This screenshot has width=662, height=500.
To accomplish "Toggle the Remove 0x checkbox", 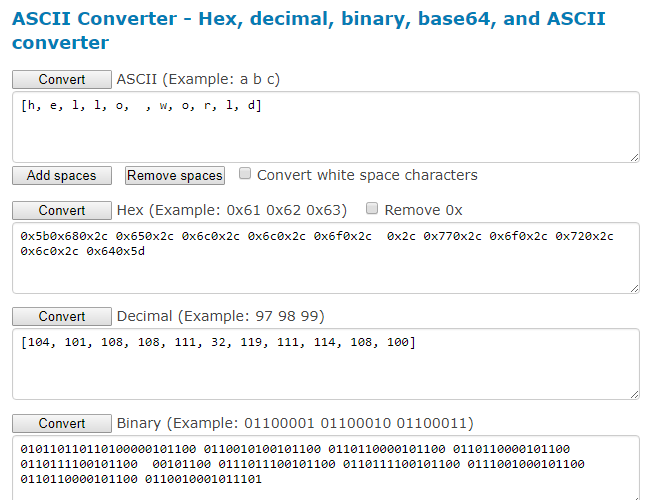I will [372, 209].
